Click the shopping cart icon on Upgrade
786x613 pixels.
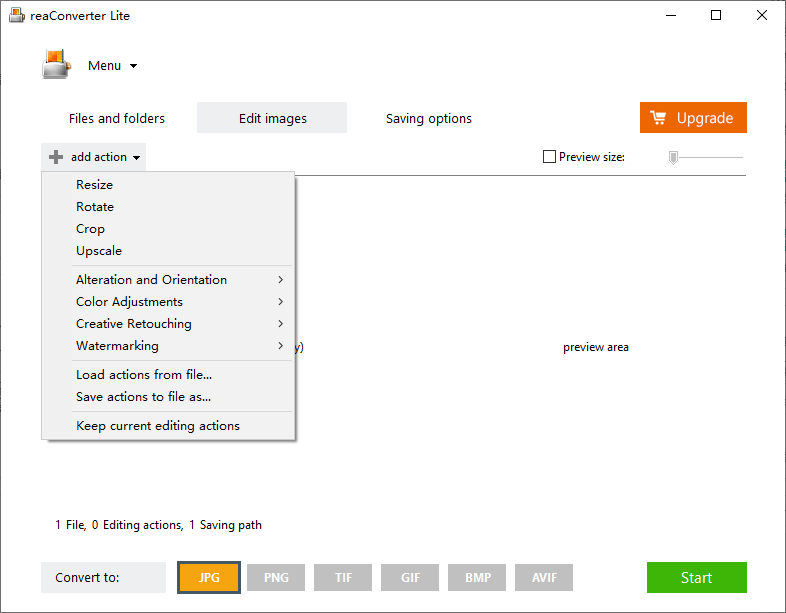[658, 118]
